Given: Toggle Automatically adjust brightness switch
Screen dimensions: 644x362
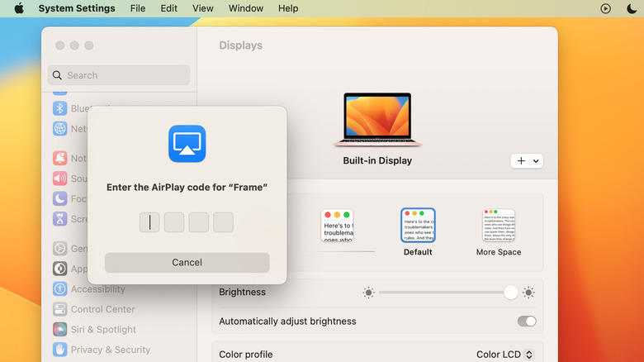Looking at the screenshot, I should tap(526, 322).
